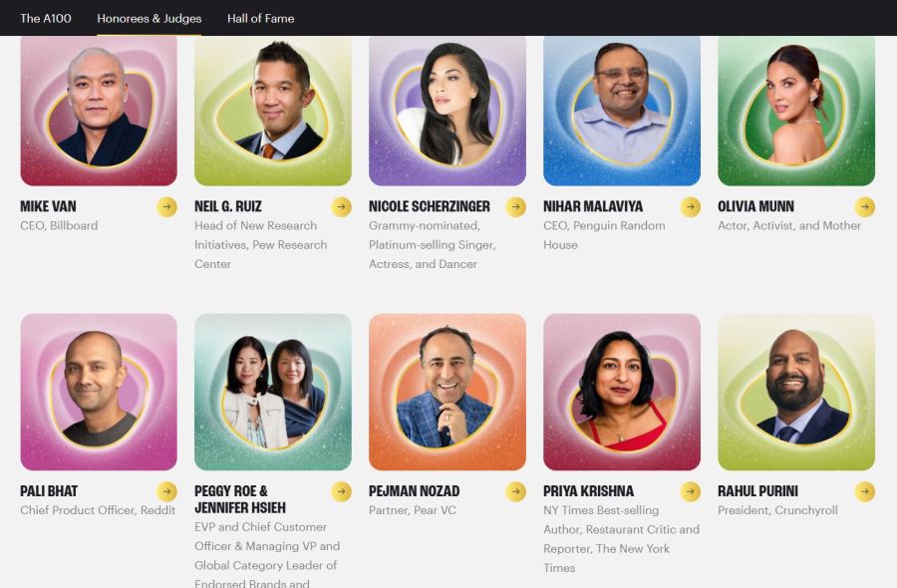897x588 pixels.
Task: Go to The A100 tab
Action: click(x=46, y=18)
